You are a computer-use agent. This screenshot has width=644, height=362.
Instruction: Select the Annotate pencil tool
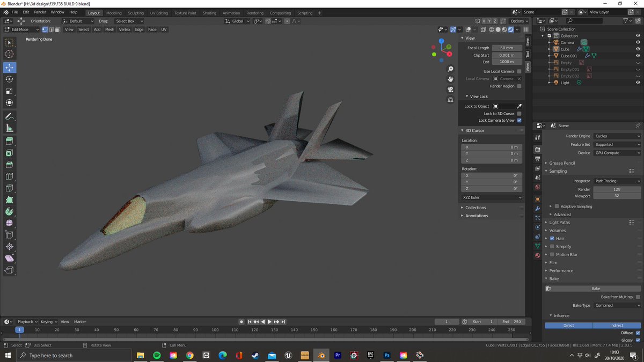point(10,116)
